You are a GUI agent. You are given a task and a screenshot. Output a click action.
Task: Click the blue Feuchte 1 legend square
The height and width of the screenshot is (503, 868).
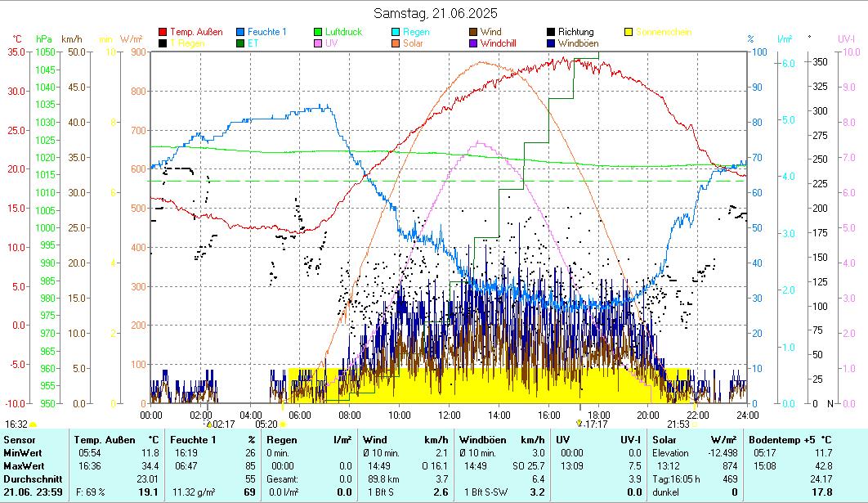click(240, 32)
